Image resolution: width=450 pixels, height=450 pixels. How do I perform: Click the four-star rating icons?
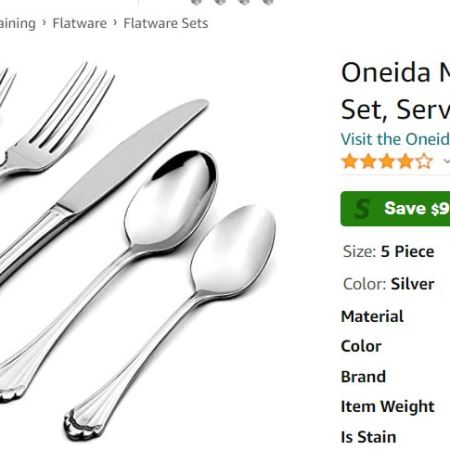coord(387,162)
